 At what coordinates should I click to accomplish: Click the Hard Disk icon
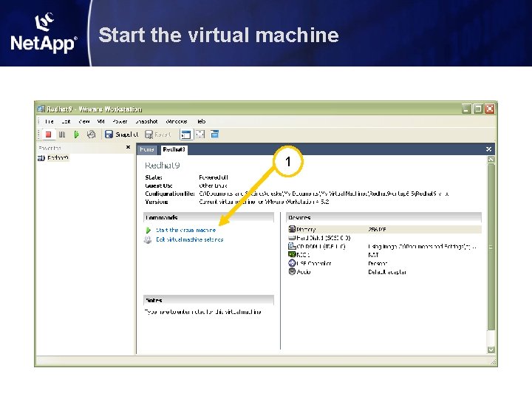(x=292, y=238)
